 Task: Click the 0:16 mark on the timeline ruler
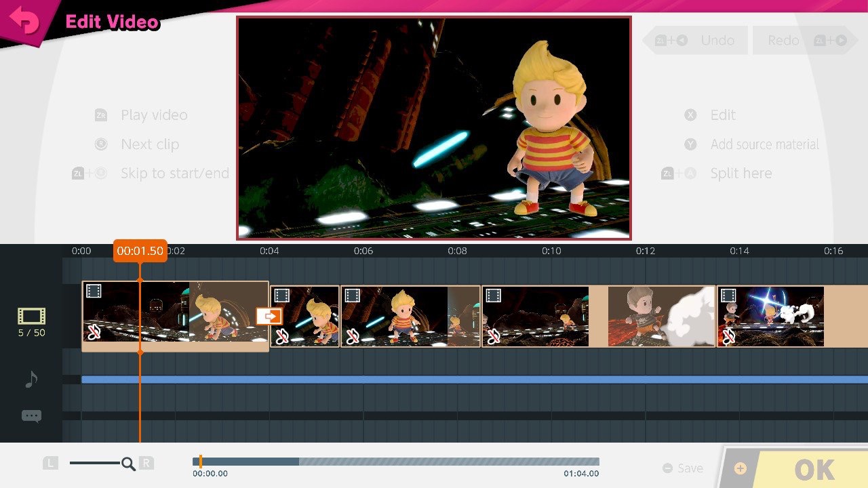[x=833, y=251]
